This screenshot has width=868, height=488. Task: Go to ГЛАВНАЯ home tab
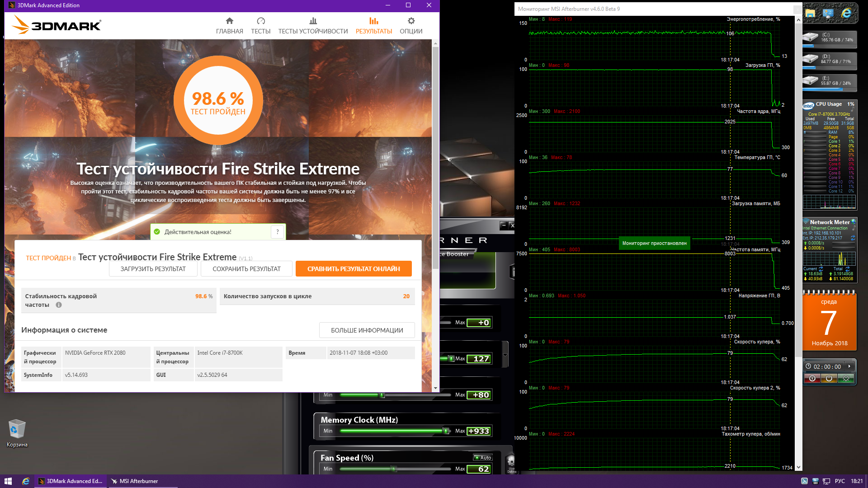229,25
